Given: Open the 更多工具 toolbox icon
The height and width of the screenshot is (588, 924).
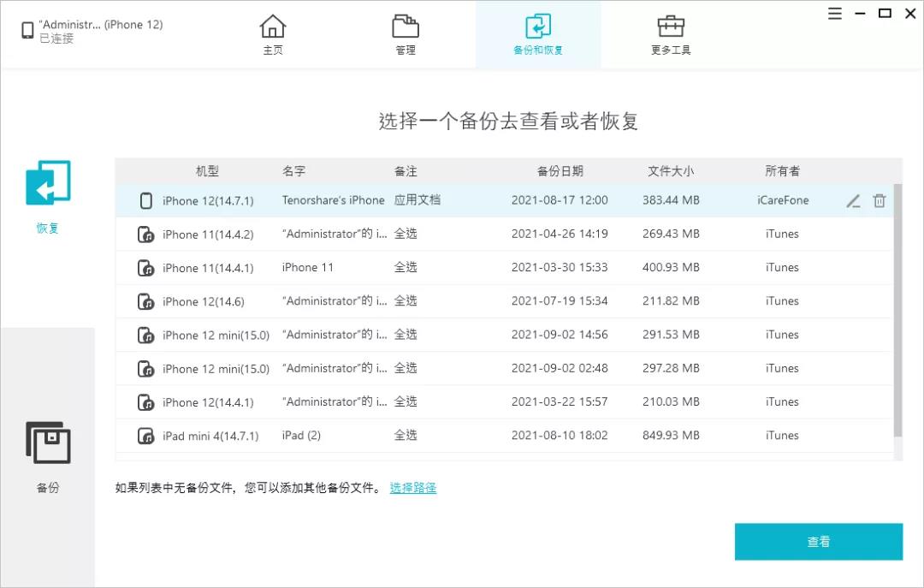Looking at the screenshot, I should (x=671, y=27).
